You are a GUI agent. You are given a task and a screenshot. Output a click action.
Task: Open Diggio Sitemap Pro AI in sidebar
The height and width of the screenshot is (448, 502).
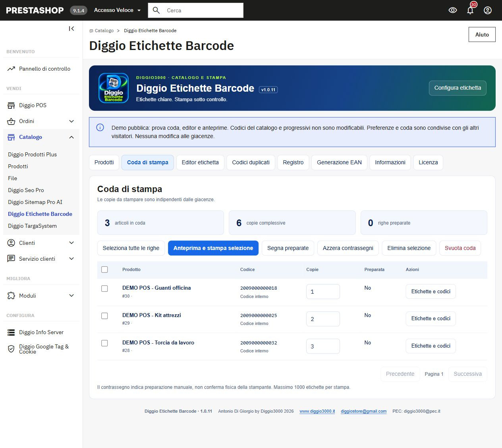click(35, 202)
